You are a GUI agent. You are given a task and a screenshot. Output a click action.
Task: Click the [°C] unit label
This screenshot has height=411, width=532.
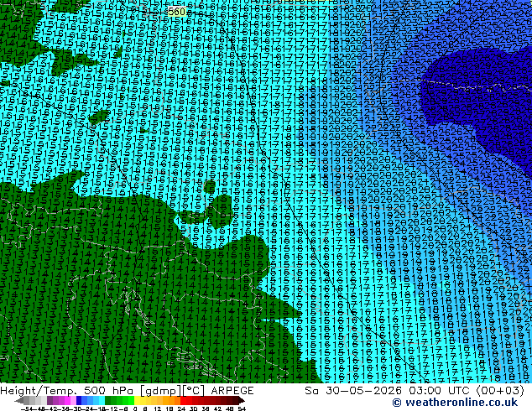click(195, 391)
